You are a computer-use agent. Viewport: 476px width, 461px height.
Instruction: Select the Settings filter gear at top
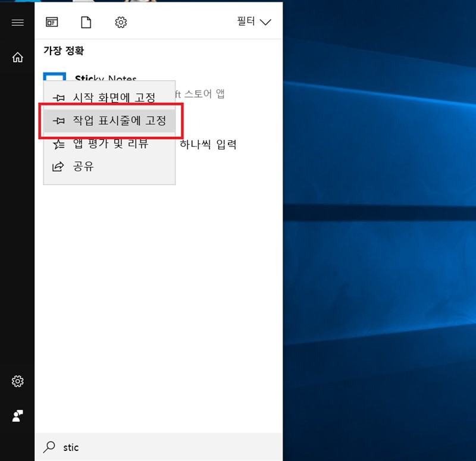tap(121, 23)
